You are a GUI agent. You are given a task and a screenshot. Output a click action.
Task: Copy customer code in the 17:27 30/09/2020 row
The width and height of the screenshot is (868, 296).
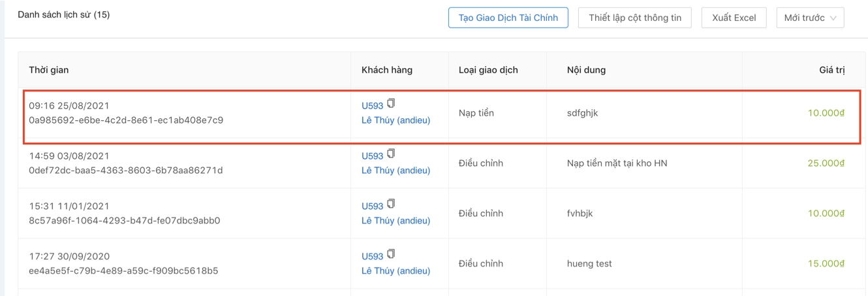tap(391, 254)
